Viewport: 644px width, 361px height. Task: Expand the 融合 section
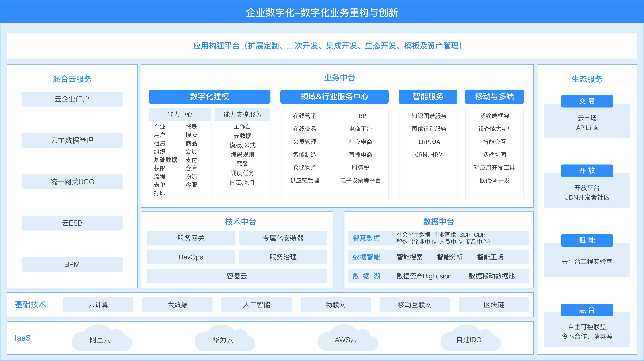tap(587, 310)
